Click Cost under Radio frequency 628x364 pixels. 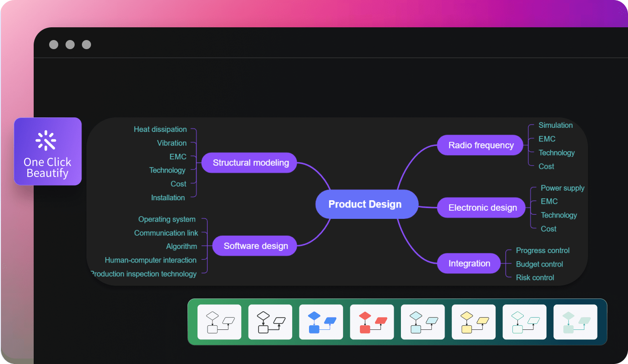[x=546, y=167]
